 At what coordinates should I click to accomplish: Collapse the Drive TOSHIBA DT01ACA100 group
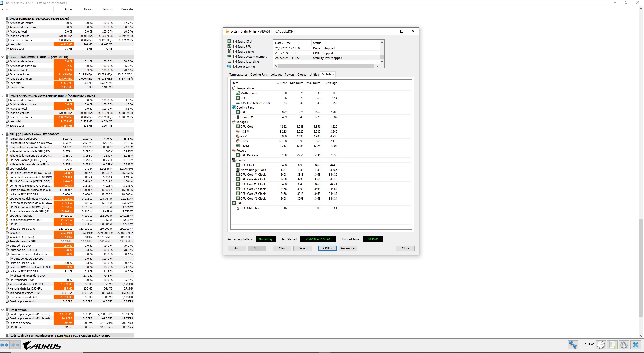tap(3, 19)
